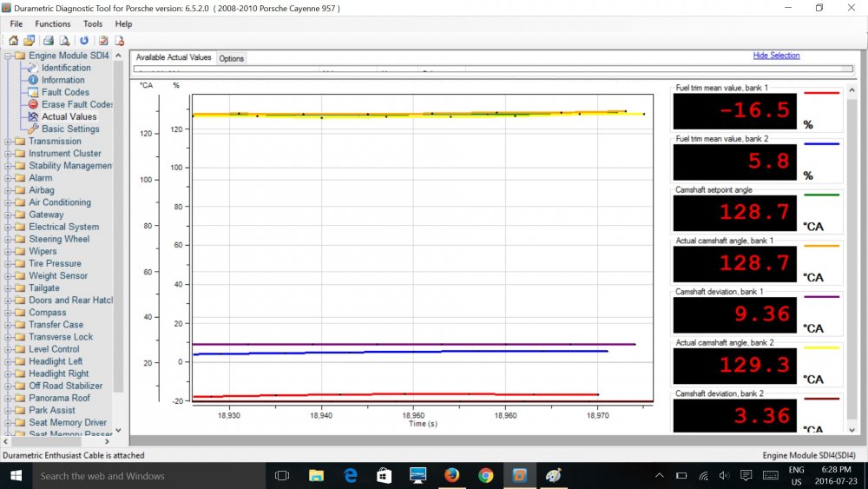Viewport: 868px width, 489px height.
Task: Expand the Tire Pressure module node
Action: (x=8, y=263)
